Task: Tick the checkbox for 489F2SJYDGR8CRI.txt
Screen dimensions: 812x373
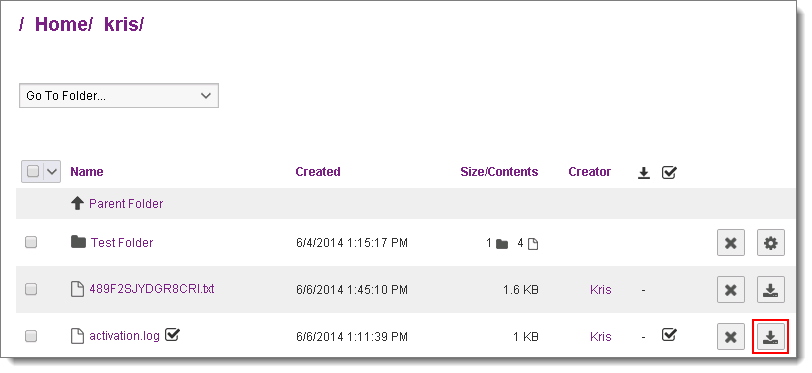Action: point(31,290)
